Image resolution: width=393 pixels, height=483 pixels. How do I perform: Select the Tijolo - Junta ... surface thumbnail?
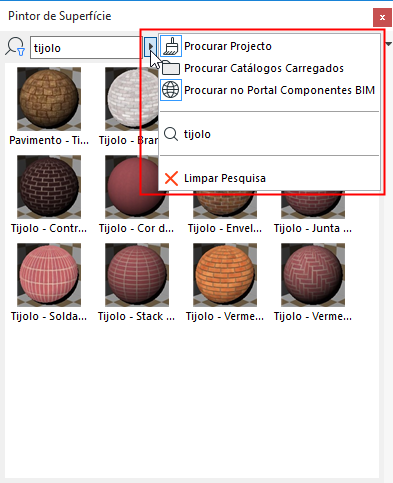[313, 205]
